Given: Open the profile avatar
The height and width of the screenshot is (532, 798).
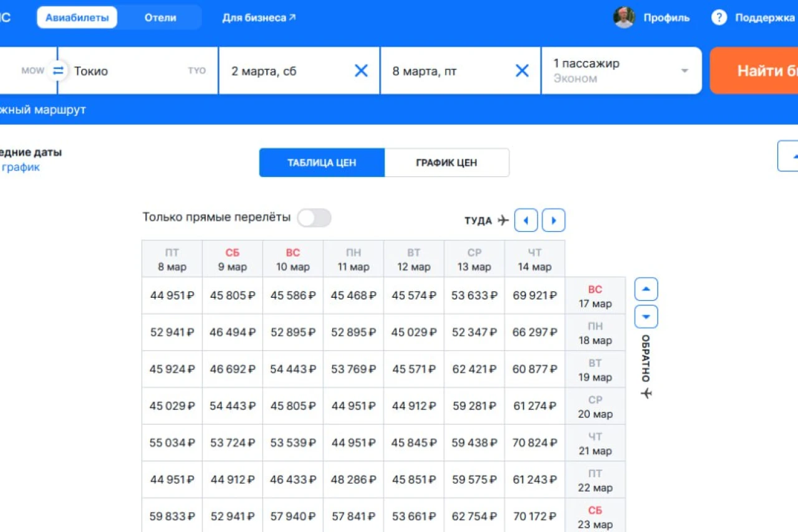Looking at the screenshot, I should point(624,17).
